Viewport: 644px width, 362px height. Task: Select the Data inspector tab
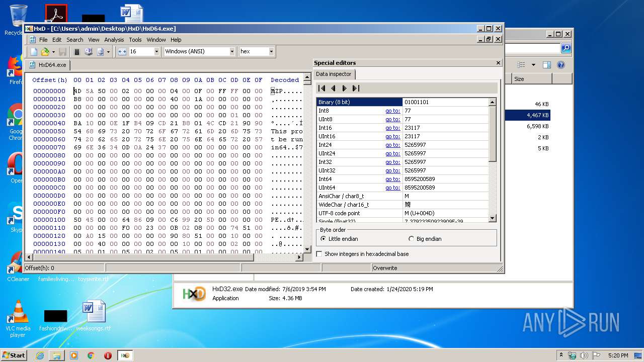334,74
